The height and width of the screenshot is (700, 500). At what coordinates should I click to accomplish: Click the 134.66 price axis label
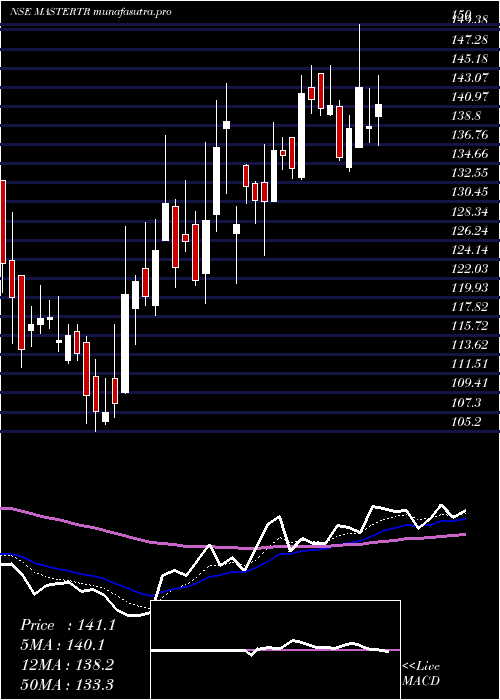[x=471, y=154]
